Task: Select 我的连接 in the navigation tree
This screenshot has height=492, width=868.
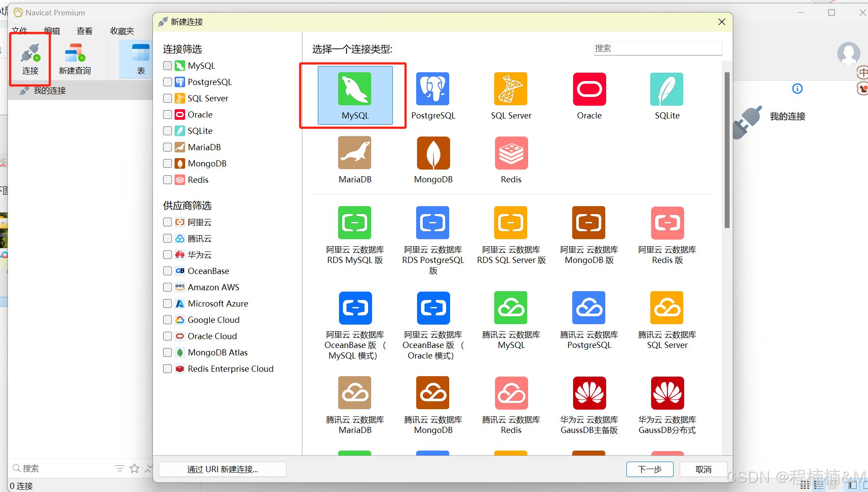Action: click(x=49, y=91)
